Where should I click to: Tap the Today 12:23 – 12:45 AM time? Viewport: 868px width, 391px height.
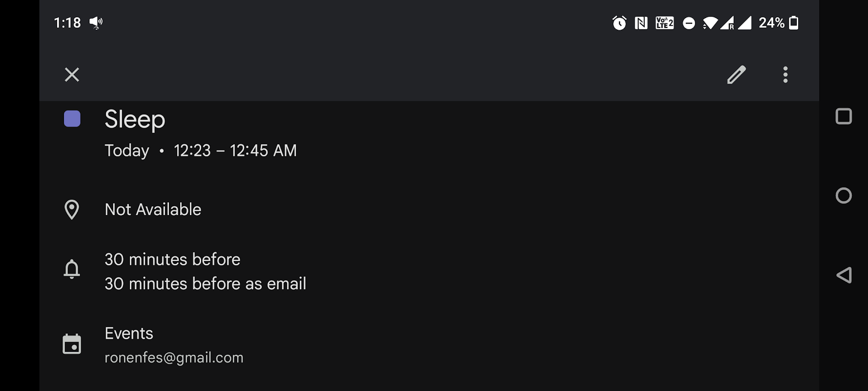201,151
